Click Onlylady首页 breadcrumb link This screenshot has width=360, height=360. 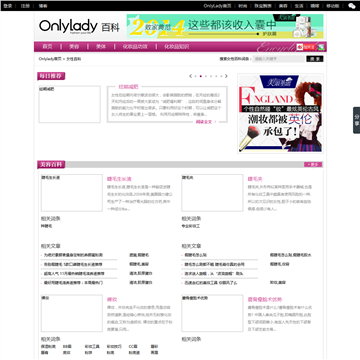click(50, 59)
